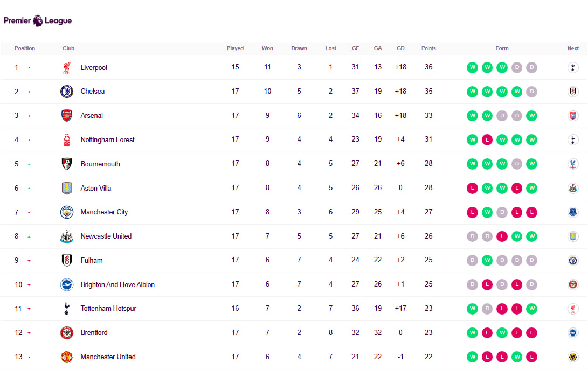Click the Arsenal crest icon
The width and height of the screenshot is (588, 370).
coord(67,116)
